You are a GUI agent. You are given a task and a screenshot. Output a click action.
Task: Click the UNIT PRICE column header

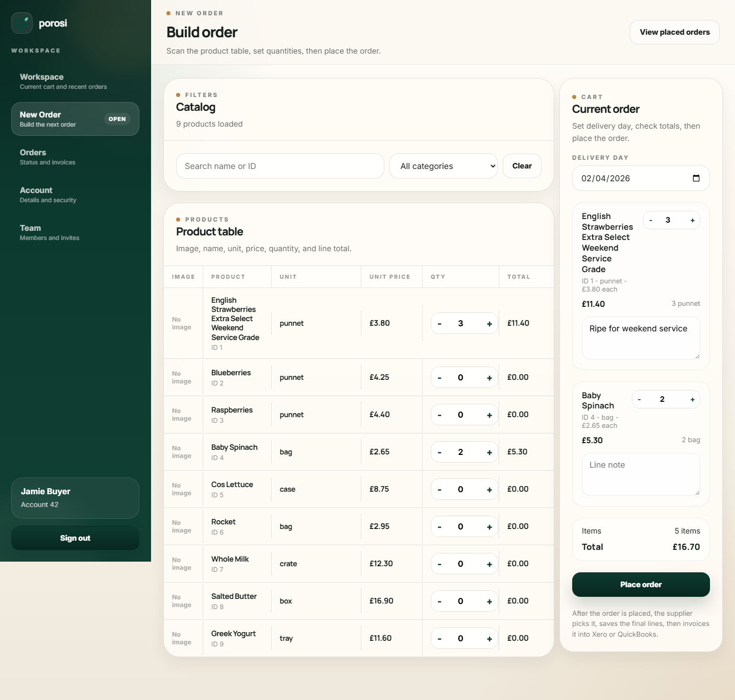(x=390, y=277)
